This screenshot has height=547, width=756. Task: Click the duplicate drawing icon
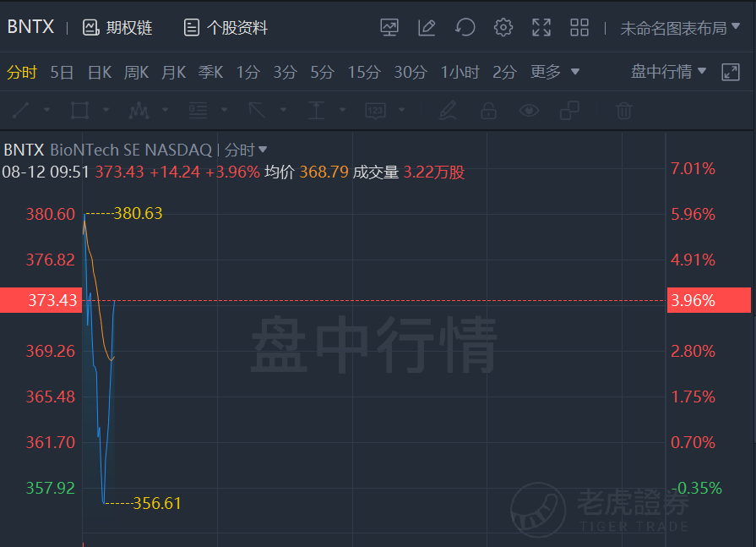click(x=569, y=111)
